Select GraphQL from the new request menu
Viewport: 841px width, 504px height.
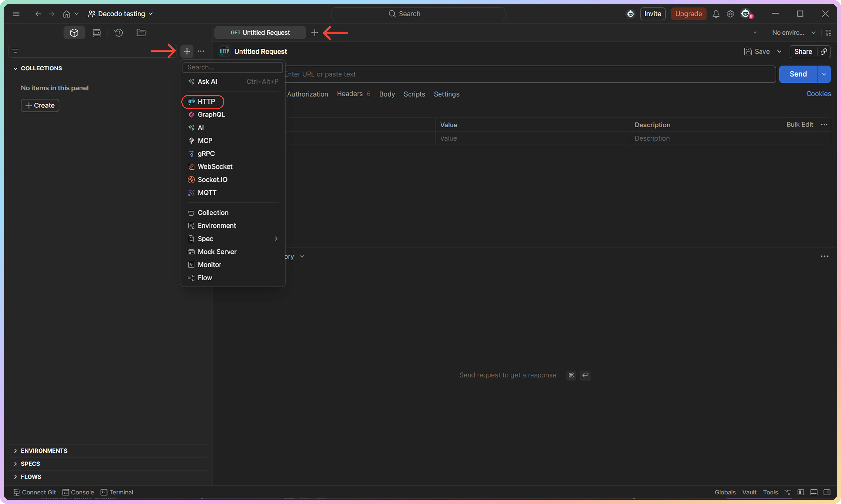tap(211, 115)
